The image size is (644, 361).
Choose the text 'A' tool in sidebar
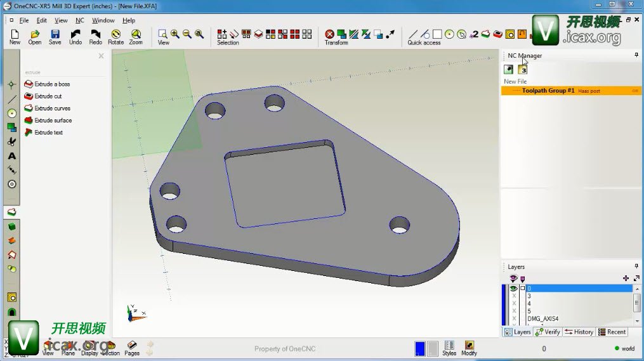[11, 156]
